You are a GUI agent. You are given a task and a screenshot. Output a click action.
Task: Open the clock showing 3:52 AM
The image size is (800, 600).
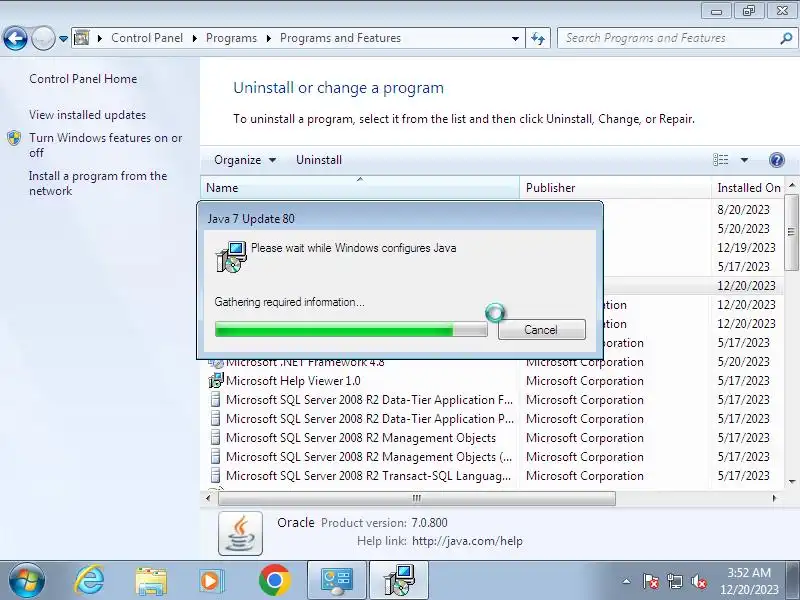(749, 581)
